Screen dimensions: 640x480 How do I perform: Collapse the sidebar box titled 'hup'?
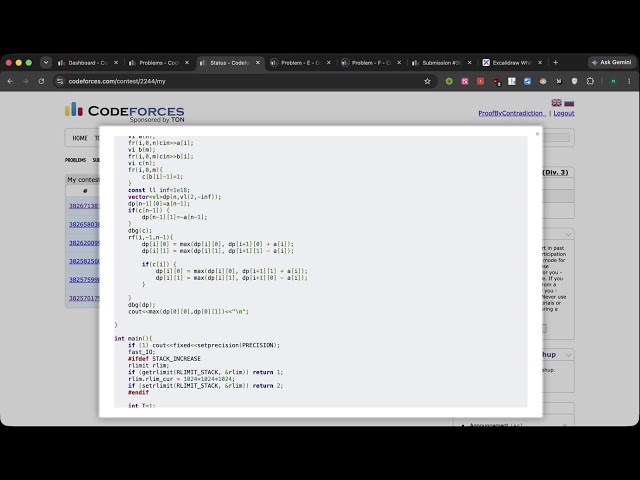568,355
